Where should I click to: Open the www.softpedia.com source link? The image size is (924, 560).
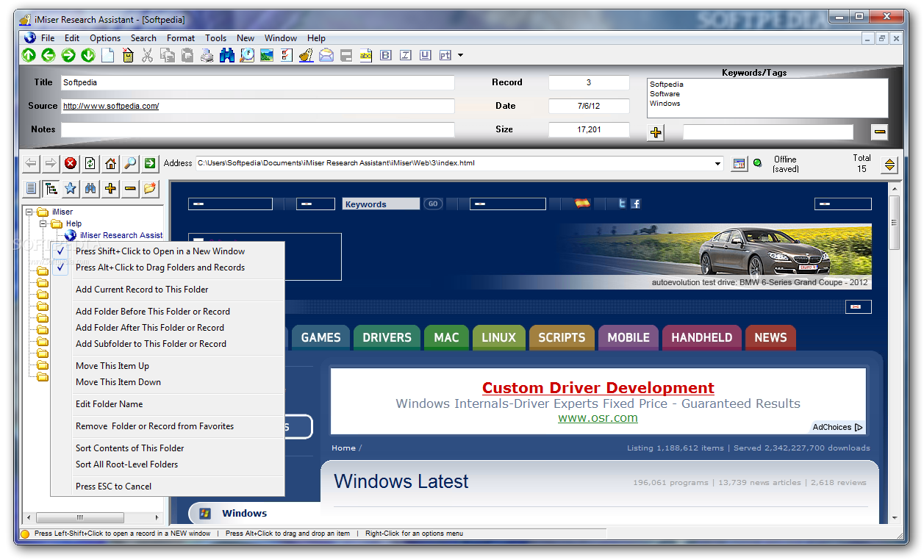pyautogui.click(x=111, y=106)
